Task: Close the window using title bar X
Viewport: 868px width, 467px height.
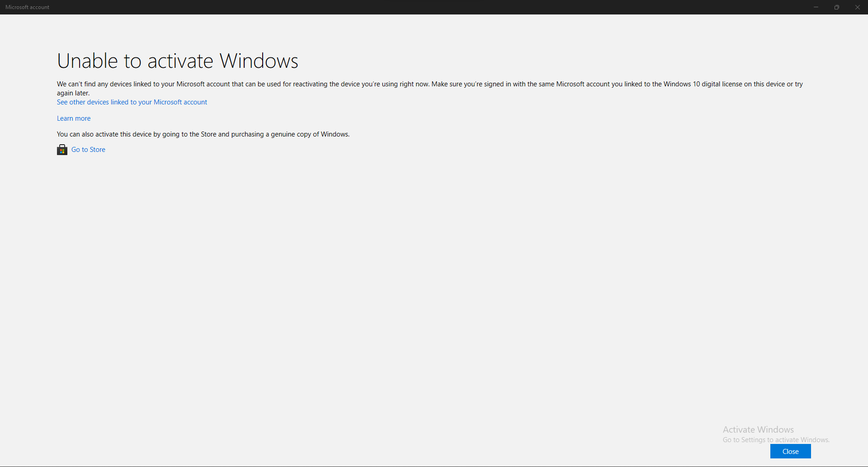Action: coord(858,7)
